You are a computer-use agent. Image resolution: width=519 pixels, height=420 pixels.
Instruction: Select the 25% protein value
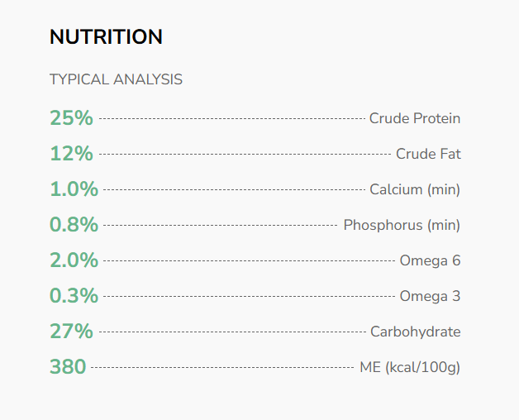(71, 118)
